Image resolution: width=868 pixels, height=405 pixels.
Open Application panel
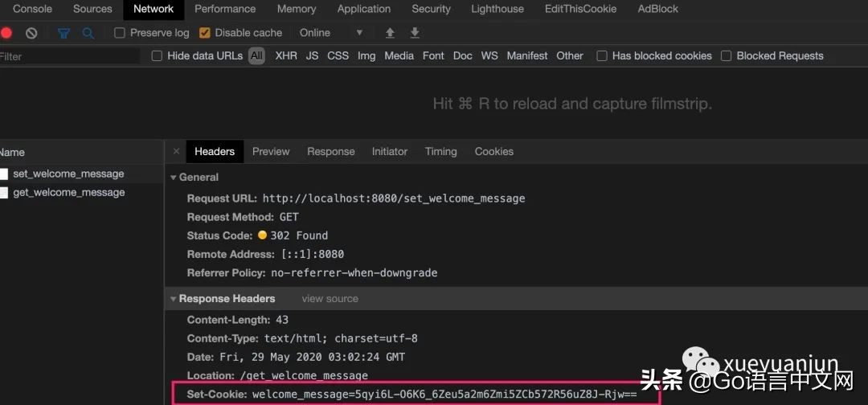click(364, 9)
